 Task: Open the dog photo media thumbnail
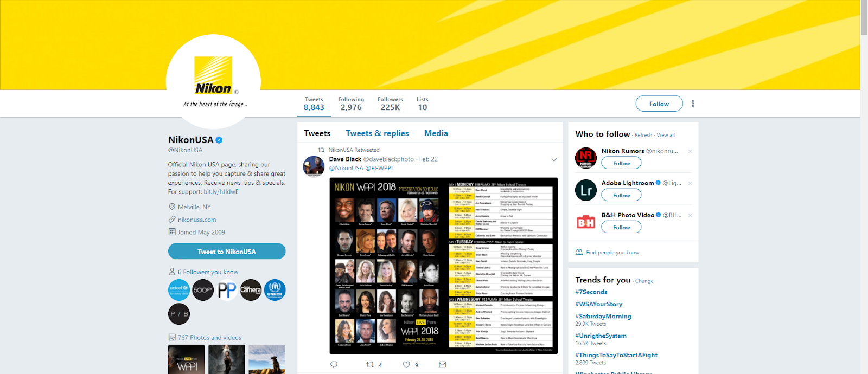[x=267, y=359]
